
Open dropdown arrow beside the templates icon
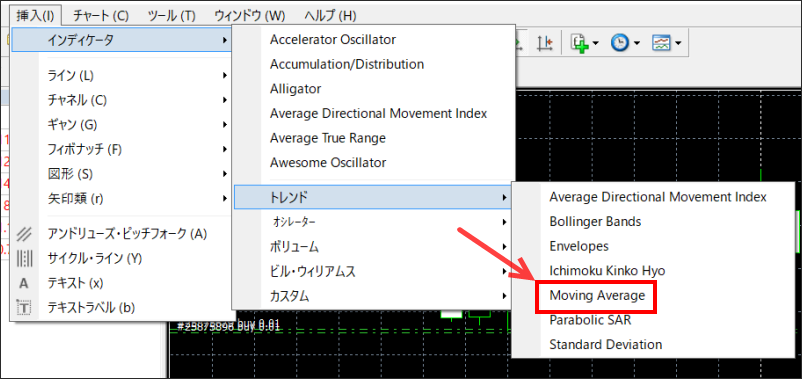click(678, 44)
